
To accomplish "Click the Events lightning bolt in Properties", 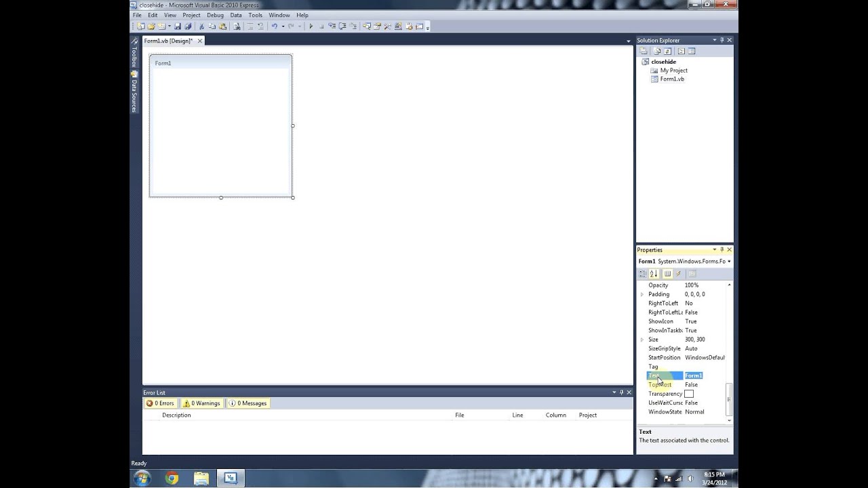I will pyautogui.click(x=678, y=274).
